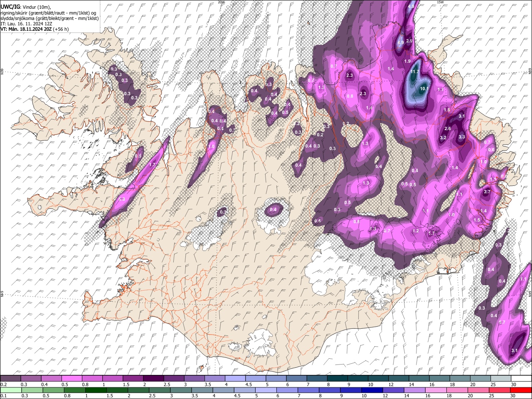Viewport: 532px width, 399px height.
Task: Click the 1.5 precipitation value on the map
Action: click(x=477, y=220)
